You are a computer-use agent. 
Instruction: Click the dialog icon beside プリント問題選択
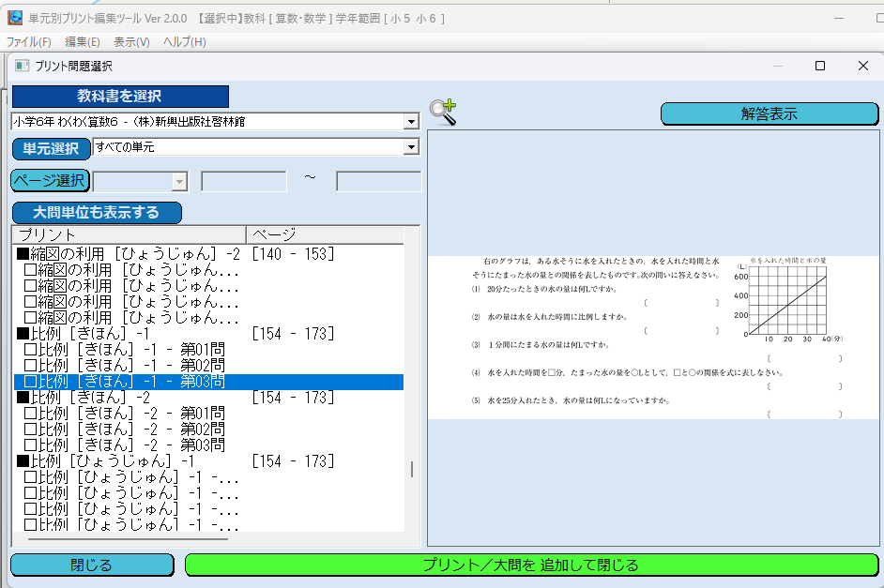(x=22, y=66)
